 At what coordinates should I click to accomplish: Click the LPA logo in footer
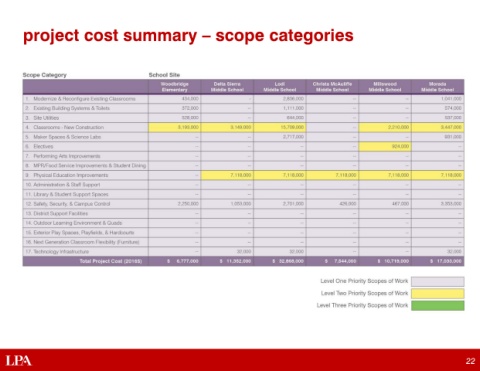coord(19,360)
